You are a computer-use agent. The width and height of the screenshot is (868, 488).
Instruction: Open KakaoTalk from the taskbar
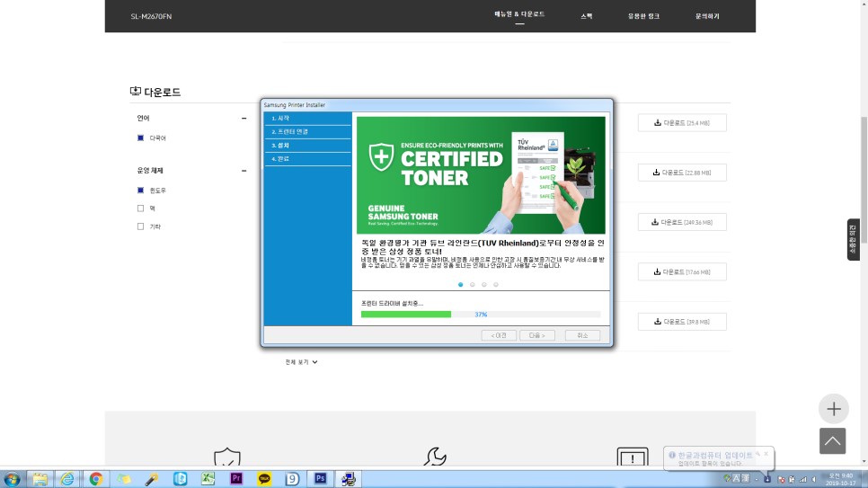[264, 479]
